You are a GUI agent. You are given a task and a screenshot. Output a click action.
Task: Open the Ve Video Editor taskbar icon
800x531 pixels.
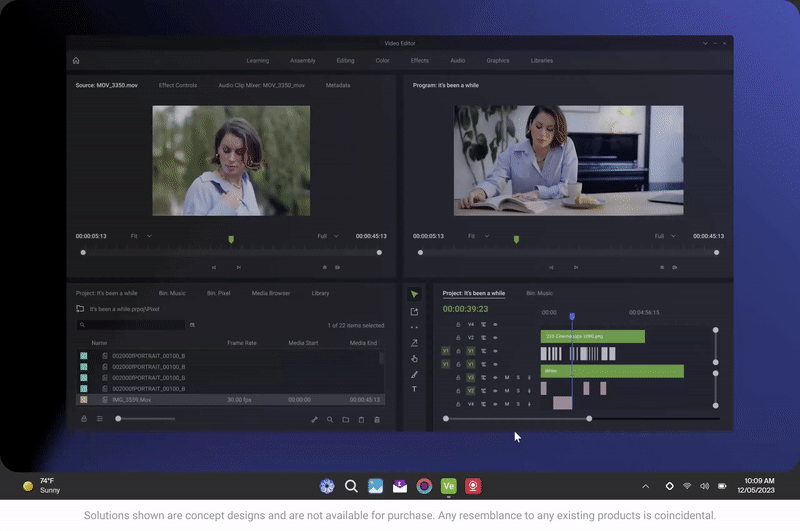point(448,486)
